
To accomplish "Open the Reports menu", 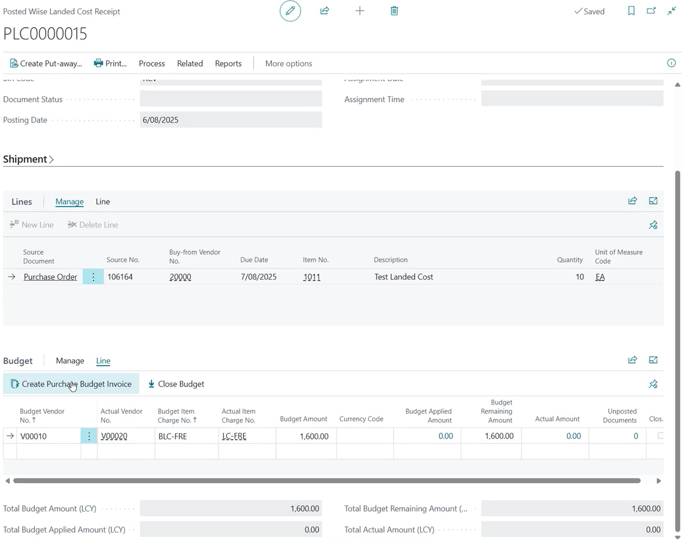I will pos(228,64).
